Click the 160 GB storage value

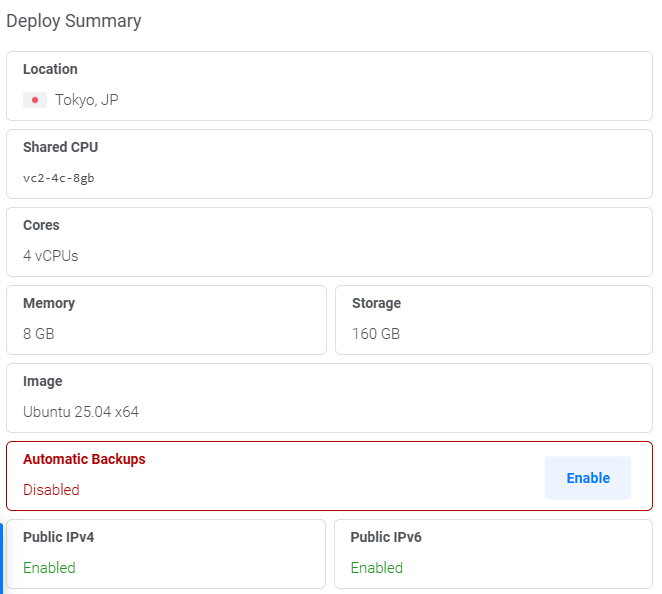[x=376, y=334]
